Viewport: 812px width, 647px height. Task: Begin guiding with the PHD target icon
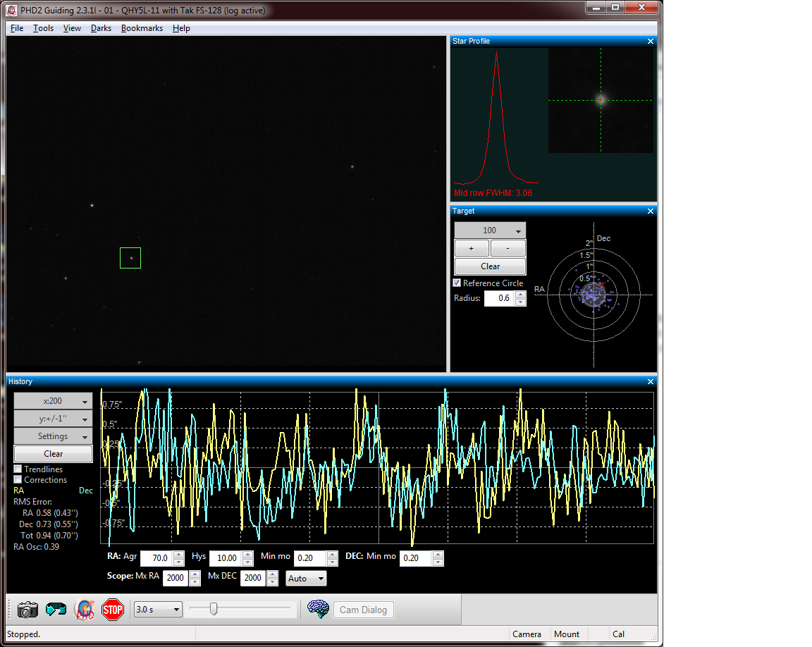84,610
